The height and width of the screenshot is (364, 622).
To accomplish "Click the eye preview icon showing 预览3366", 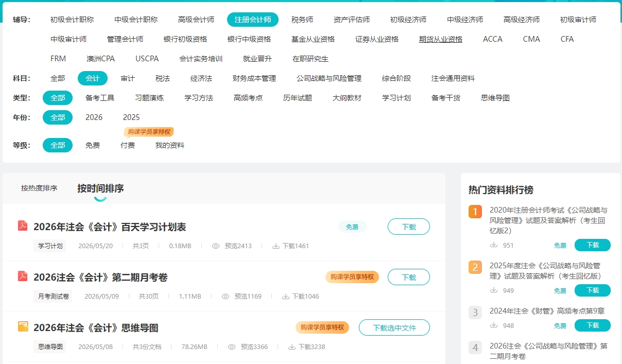I will (x=232, y=347).
